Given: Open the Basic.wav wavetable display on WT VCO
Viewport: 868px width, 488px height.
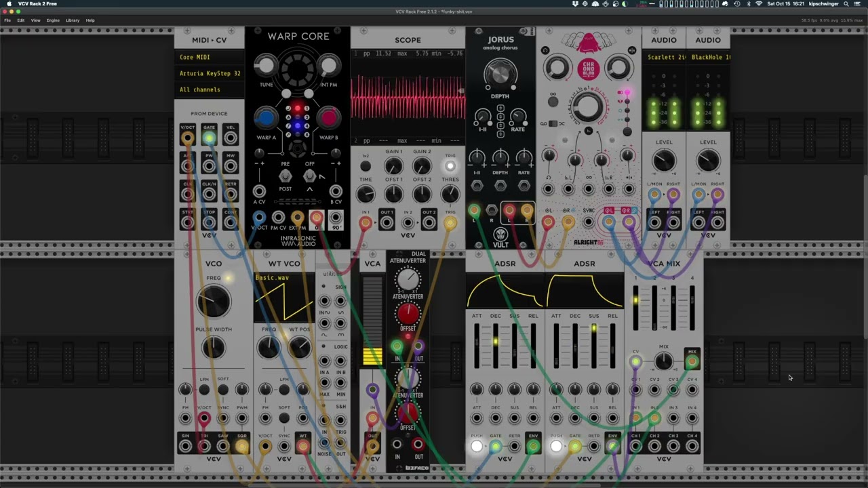Looking at the screenshot, I should coord(285,298).
